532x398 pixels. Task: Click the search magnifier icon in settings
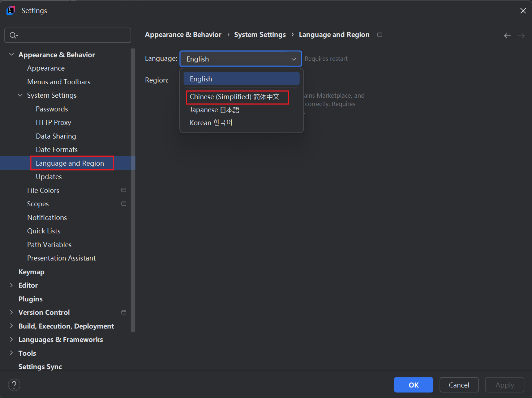[13, 35]
